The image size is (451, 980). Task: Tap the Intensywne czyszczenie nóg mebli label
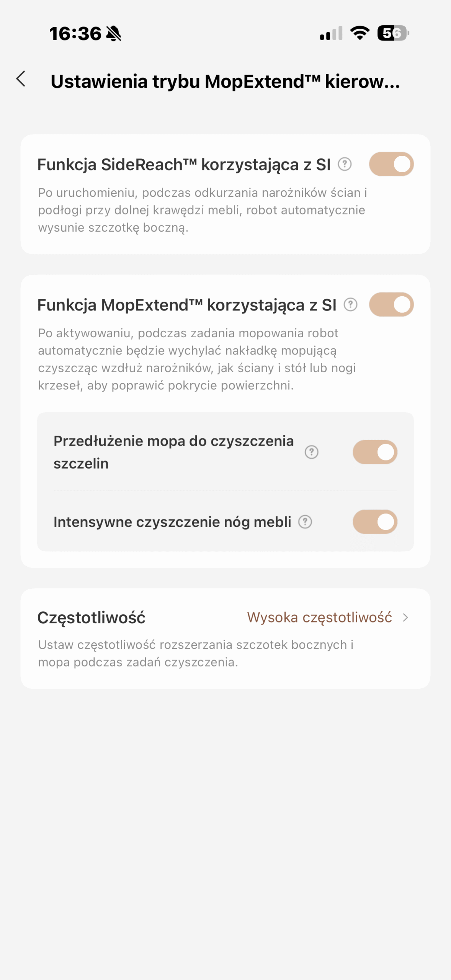172,522
